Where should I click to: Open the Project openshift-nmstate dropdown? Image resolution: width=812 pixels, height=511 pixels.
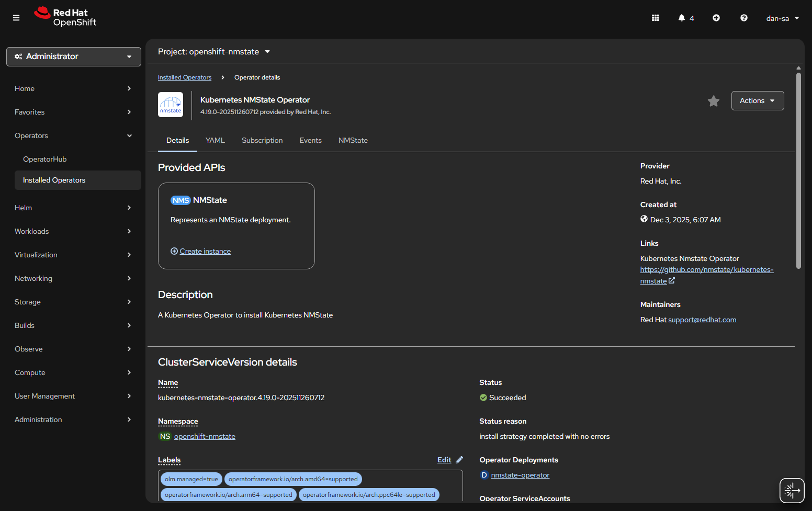[x=214, y=52]
